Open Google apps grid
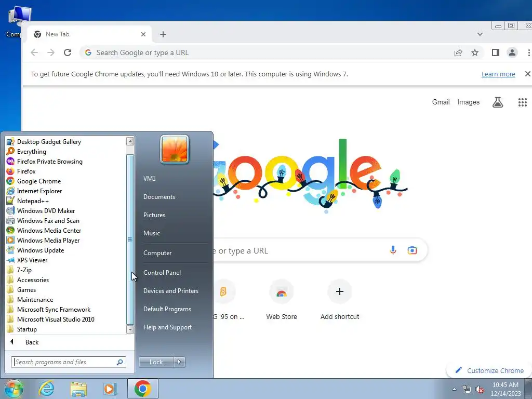Screen dimensions: 532x399 [523, 102]
